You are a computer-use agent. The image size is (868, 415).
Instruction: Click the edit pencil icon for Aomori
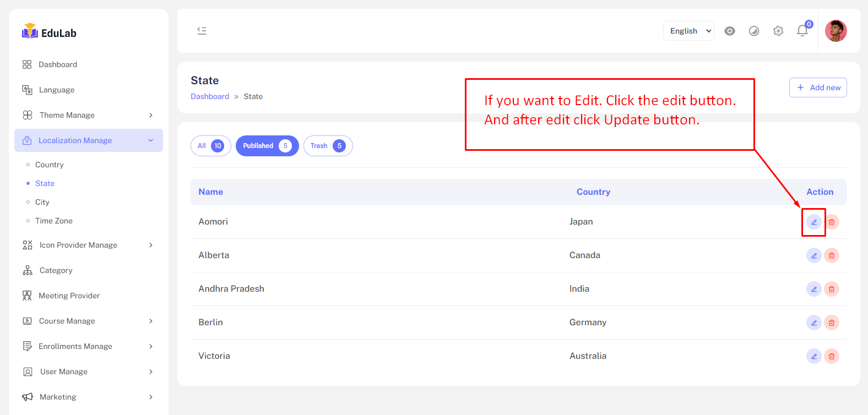coord(813,222)
